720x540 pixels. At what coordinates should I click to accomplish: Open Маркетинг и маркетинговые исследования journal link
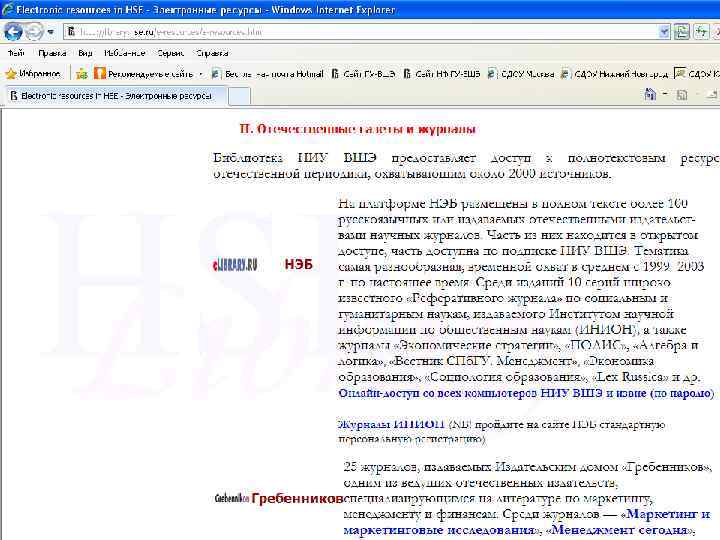coord(527,522)
